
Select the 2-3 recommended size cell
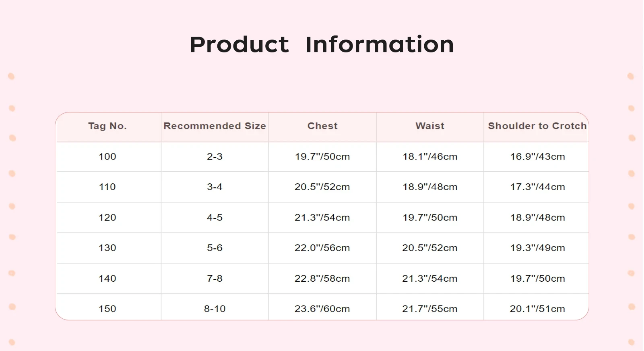(215, 157)
